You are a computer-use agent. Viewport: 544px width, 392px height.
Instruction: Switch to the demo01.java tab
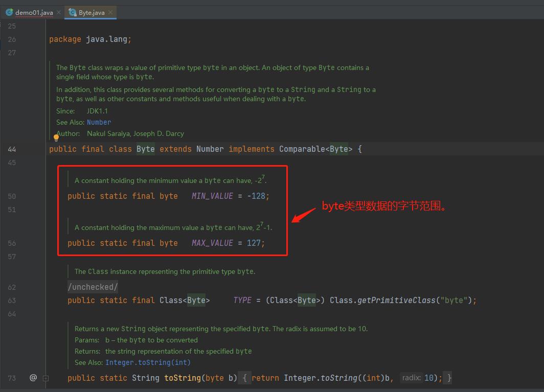click(34, 12)
